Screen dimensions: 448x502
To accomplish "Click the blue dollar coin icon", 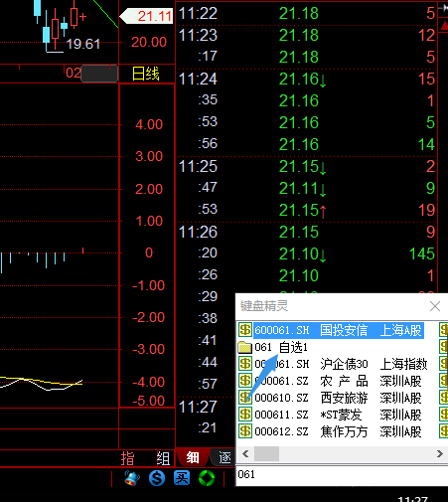I will [x=157, y=478].
